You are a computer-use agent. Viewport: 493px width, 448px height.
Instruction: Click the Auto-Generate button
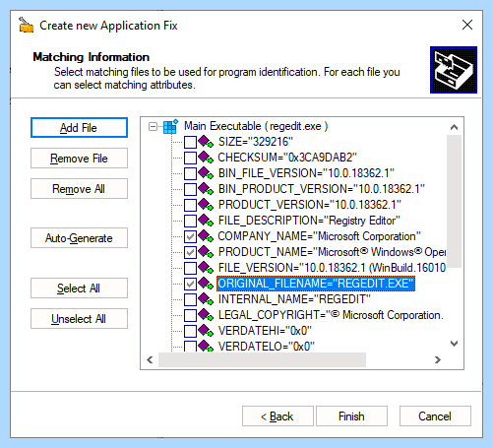(79, 238)
